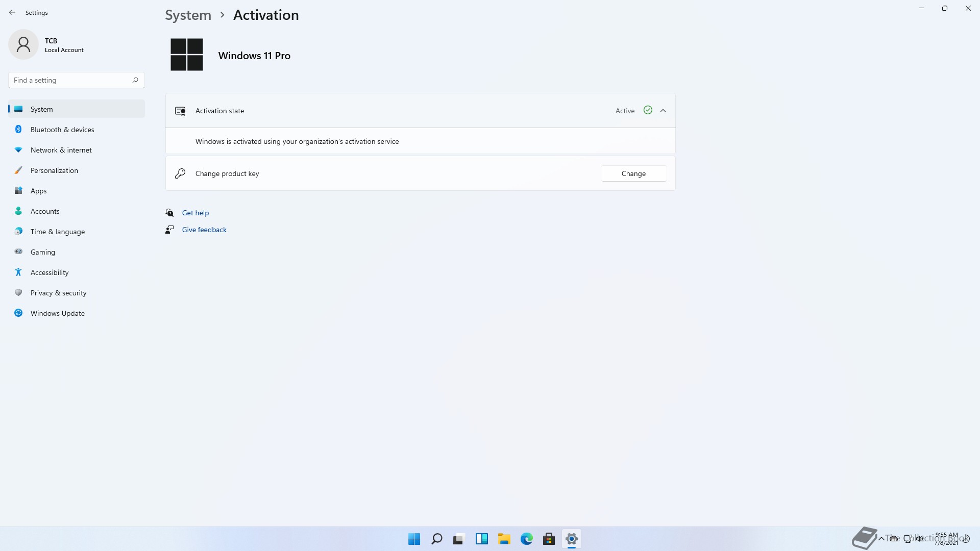
Task: Open Time & language settings
Action: [77, 232]
